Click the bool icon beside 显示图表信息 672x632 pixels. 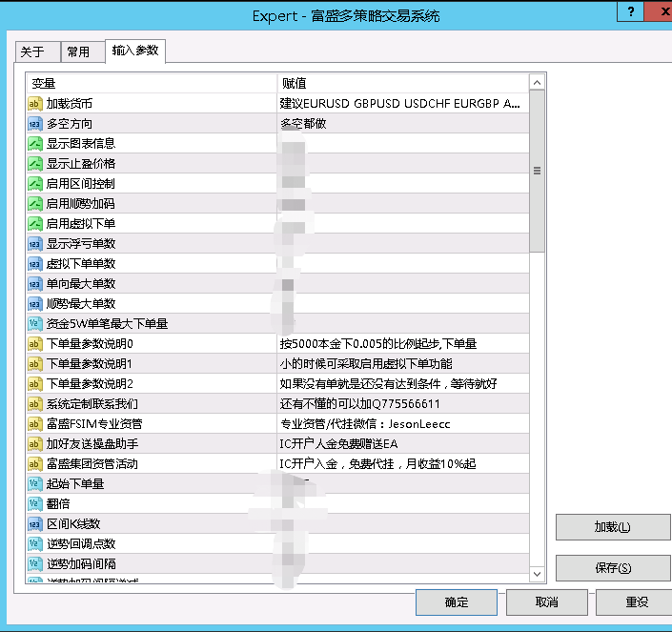click(x=35, y=144)
